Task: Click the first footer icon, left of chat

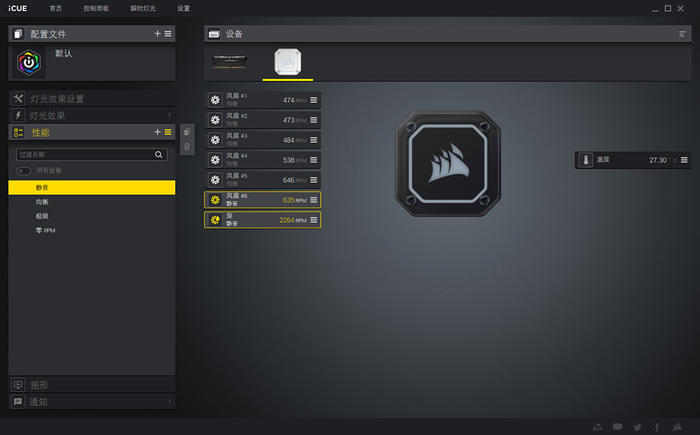Action: point(598,427)
